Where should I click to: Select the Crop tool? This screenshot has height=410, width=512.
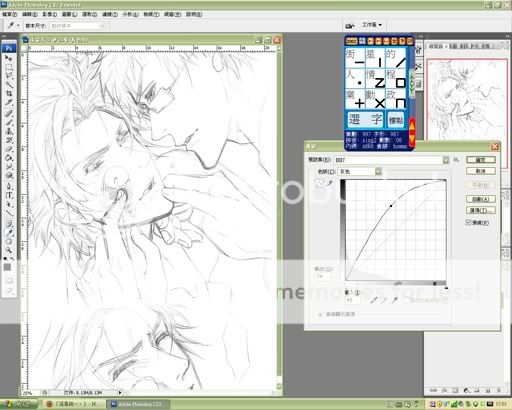[9, 93]
